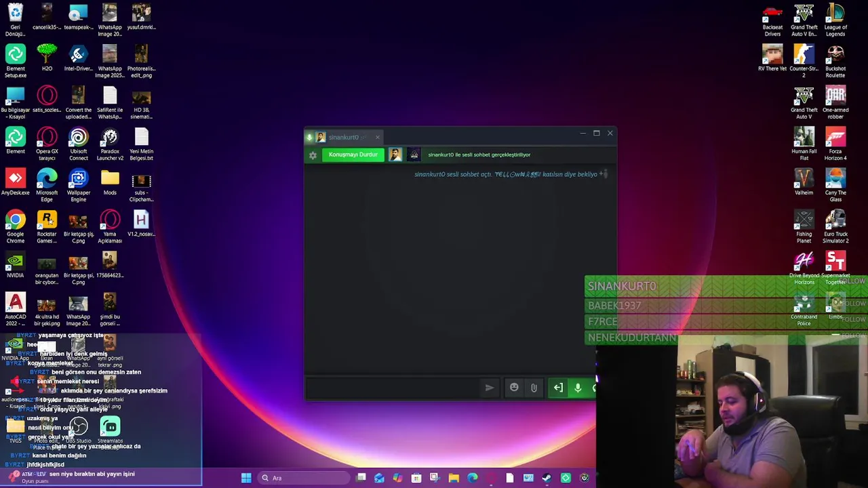Image resolution: width=868 pixels, height=488 pixels.
Task: Open Element Setup.exe icon
Action: click(x=15, y=62)
